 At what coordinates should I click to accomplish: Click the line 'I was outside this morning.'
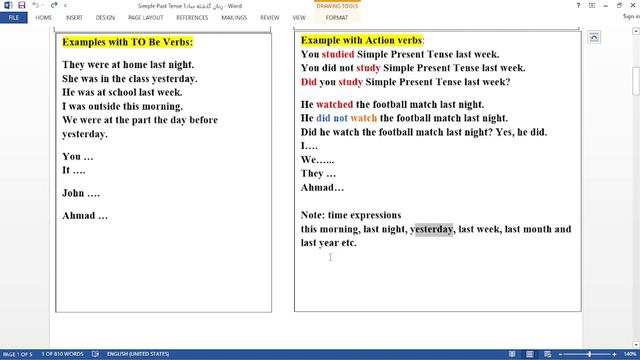click(x=122, y=107)
